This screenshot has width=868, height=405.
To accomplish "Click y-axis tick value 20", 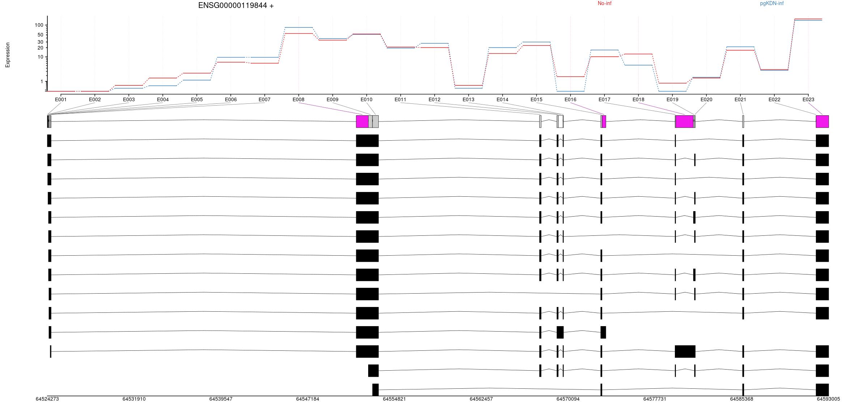I will pos(41,48).
